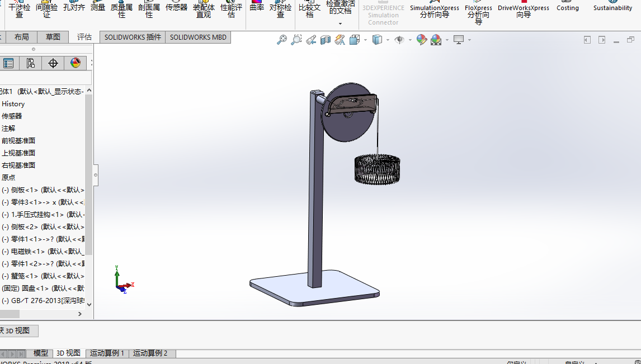Click the 比较文档 tool
641x364 pixels.
point(309,11)
